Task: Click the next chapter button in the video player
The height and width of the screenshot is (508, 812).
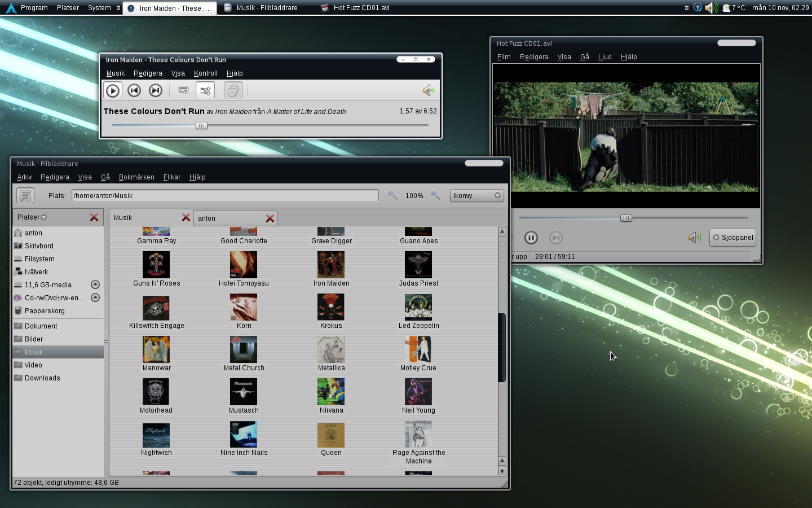Action: pos(556,238)
